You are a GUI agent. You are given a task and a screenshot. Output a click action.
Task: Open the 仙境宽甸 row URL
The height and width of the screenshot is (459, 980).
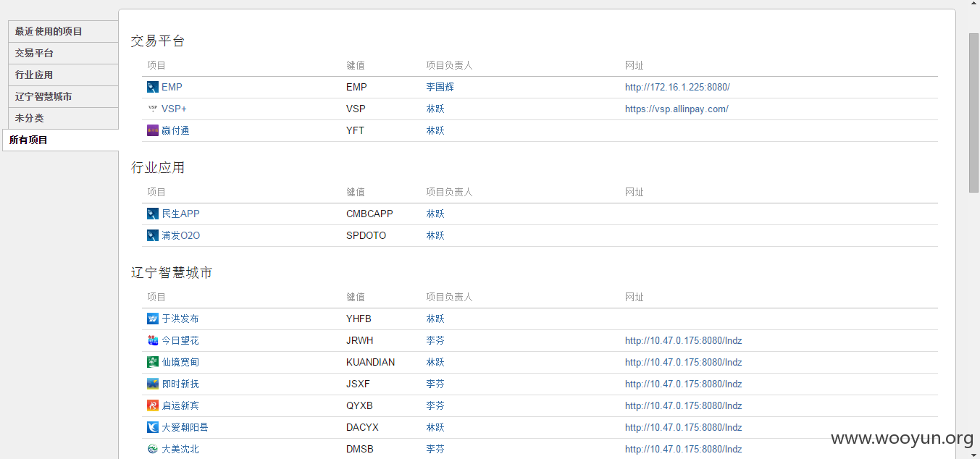[x=684, y=362]
